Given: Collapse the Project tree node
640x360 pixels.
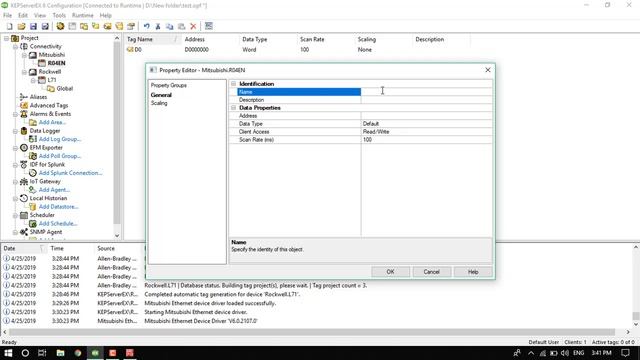Looking at the screenshot, I should 7,38.
